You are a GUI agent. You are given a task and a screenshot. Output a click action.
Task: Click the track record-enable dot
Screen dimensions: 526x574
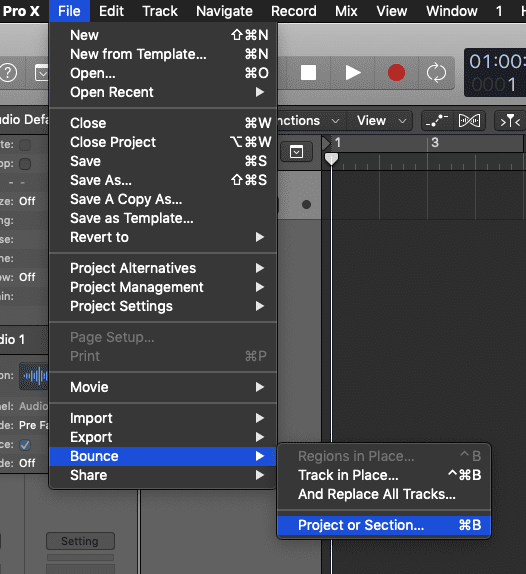point(306,204)
